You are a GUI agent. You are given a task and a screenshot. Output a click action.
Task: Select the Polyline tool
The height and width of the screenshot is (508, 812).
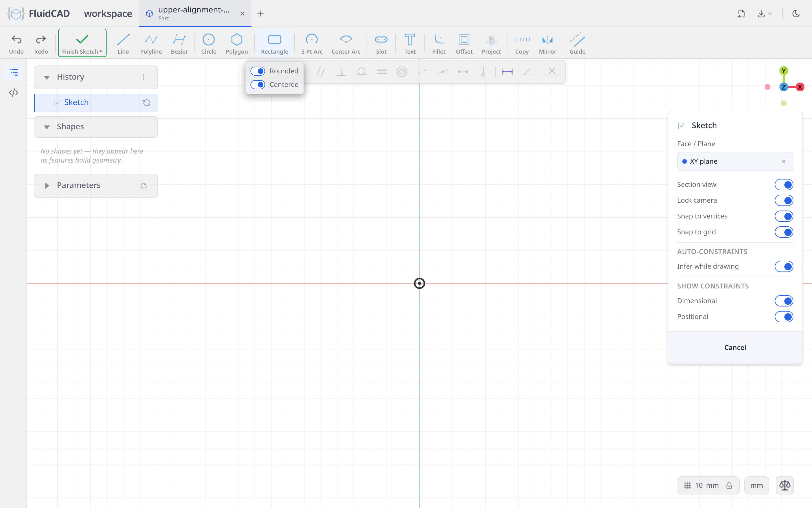[x=151, y=44]
